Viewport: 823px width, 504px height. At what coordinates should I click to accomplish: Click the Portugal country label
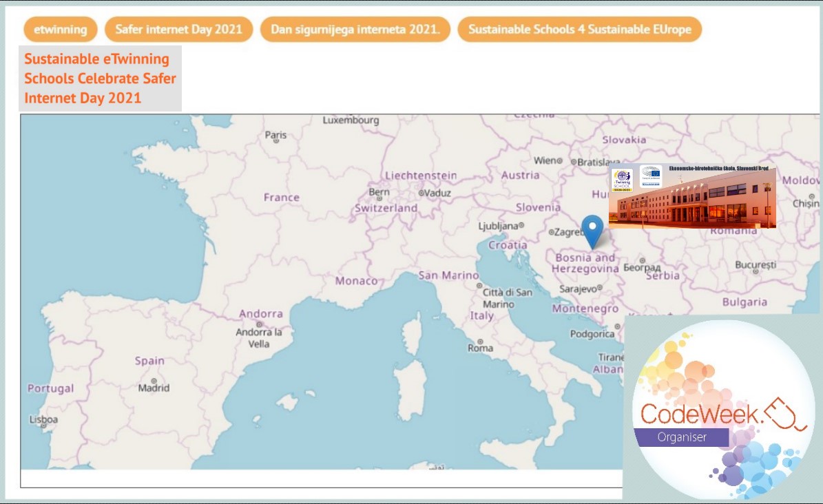pos(50,388)
